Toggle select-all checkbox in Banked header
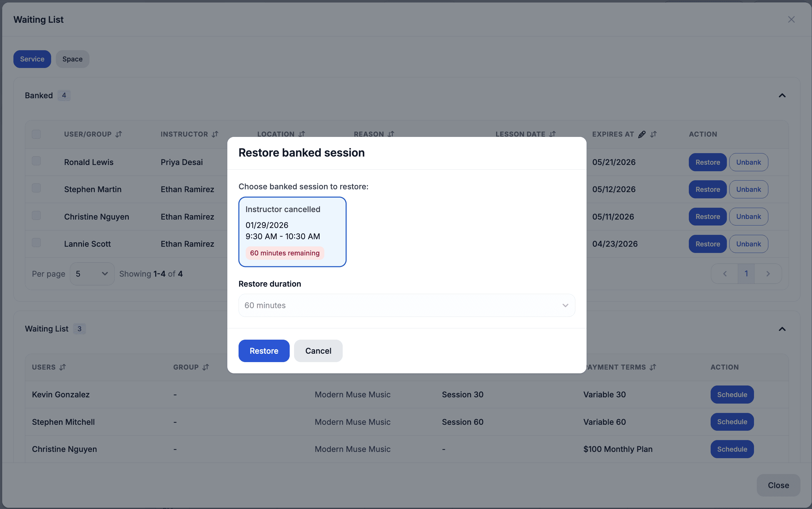This screenshot has height=509, width=812. click(36, 134)
